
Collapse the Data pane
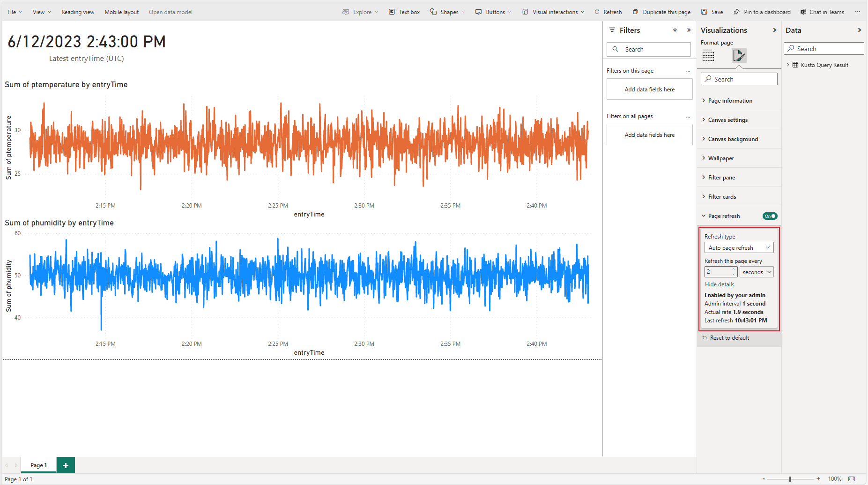[x=859, y=30]
